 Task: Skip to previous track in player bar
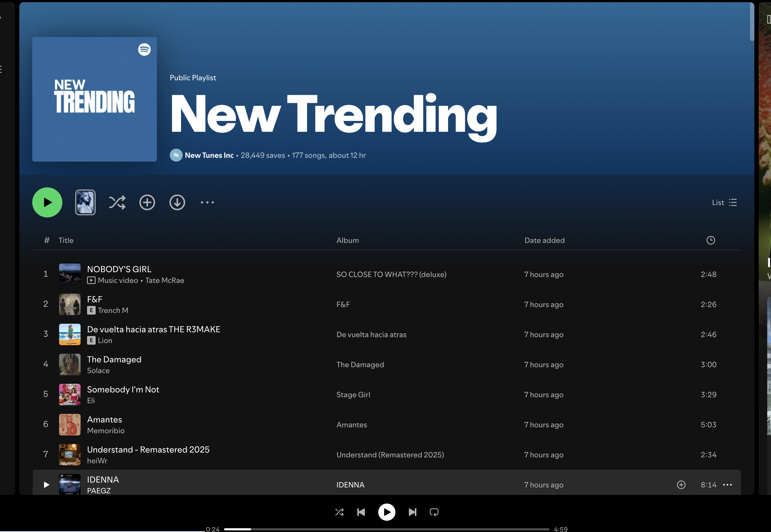(361, 512)
